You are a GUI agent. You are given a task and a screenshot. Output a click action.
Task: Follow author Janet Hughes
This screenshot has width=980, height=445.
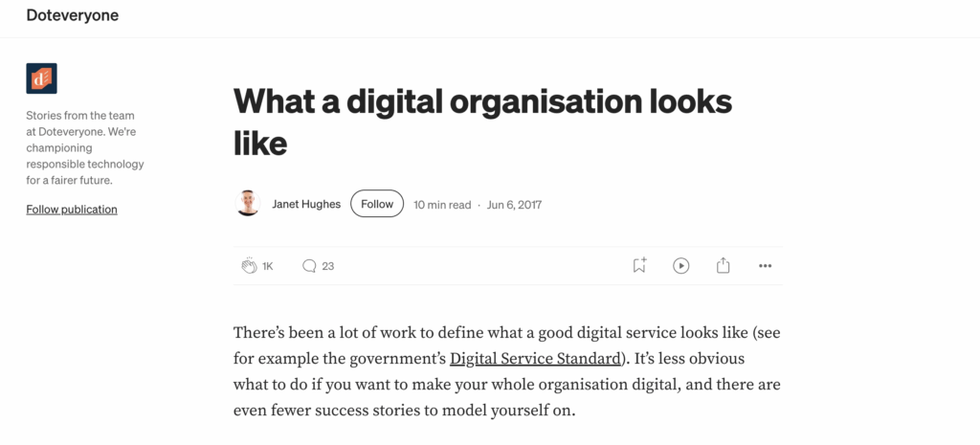pos(377,204)
